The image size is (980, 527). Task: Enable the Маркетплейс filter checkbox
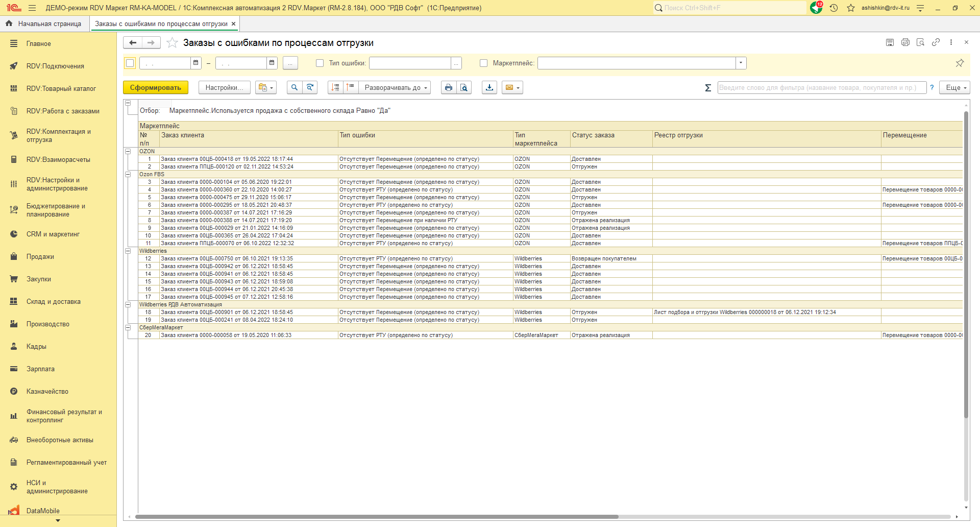(x=484, y=63)
